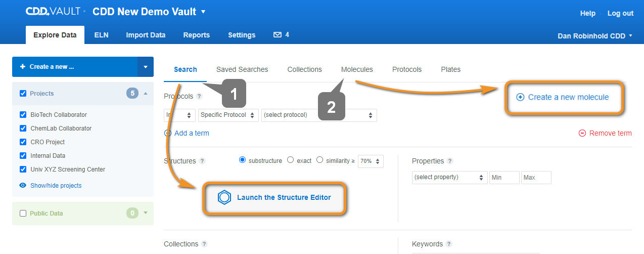The width and height of the screenshot is (644, 254).
Task: Uncheck the BioTech Collaborator project
Action: [23, 115]
